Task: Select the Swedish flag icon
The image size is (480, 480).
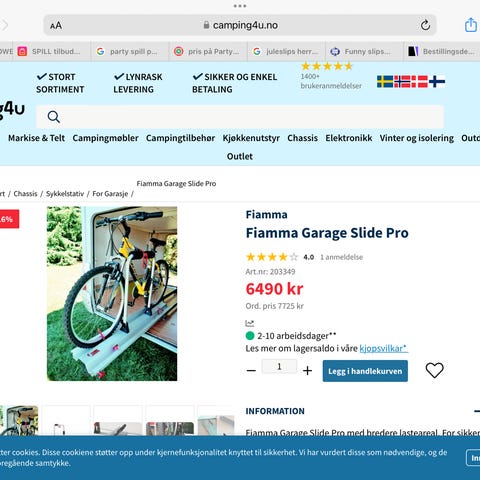Action: click(385, 81)
